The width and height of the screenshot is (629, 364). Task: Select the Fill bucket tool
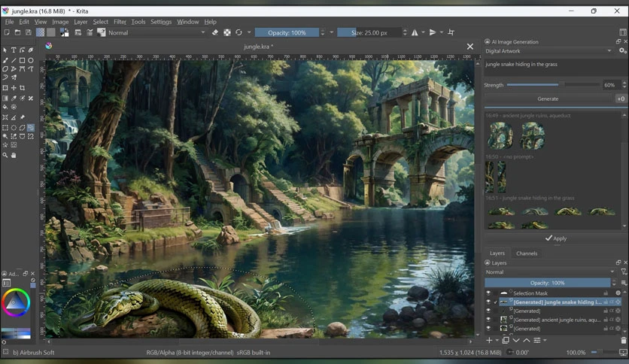click(x=5, y=107)
